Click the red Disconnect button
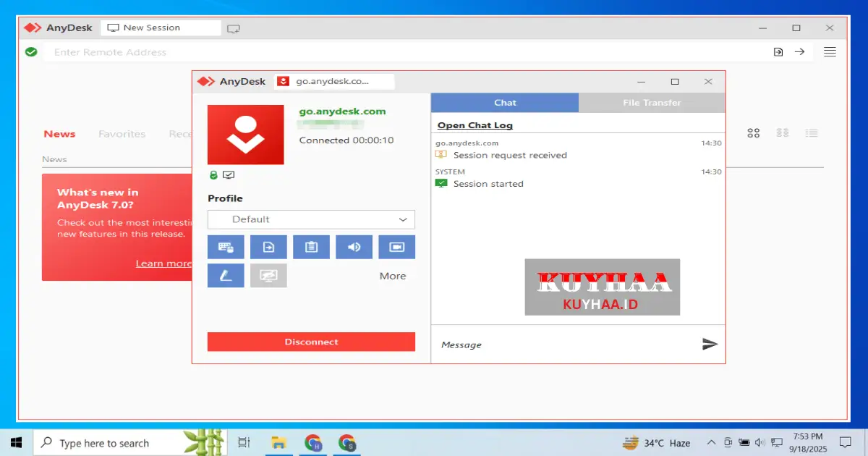 pos(311,342)
